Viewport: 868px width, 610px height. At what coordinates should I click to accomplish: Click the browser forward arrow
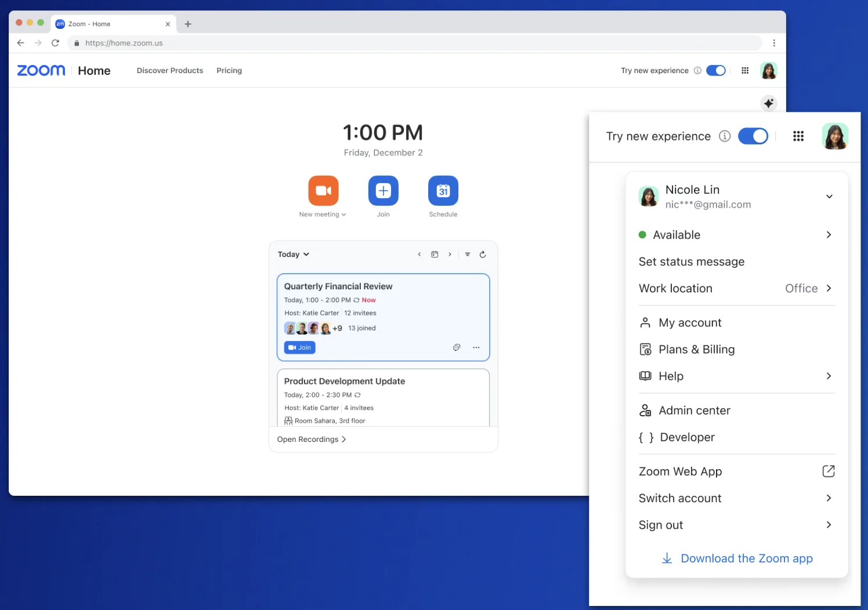tap(38, 43)
